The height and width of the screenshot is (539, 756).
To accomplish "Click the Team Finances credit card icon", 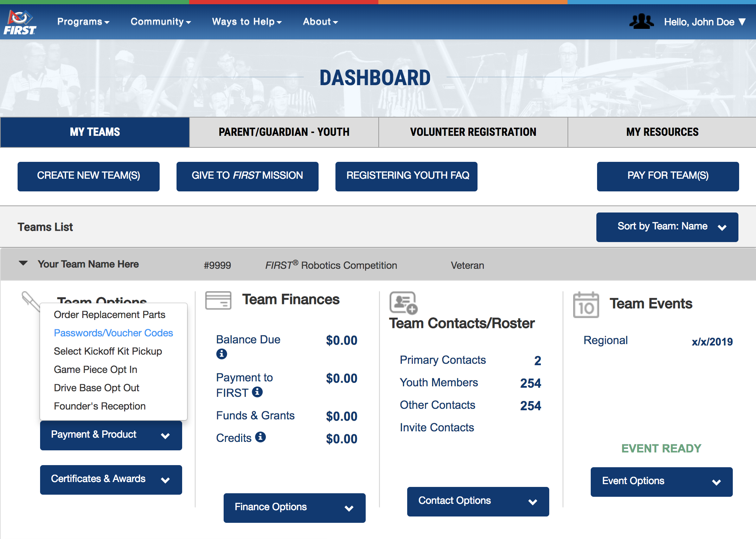I will pos(218,300).
